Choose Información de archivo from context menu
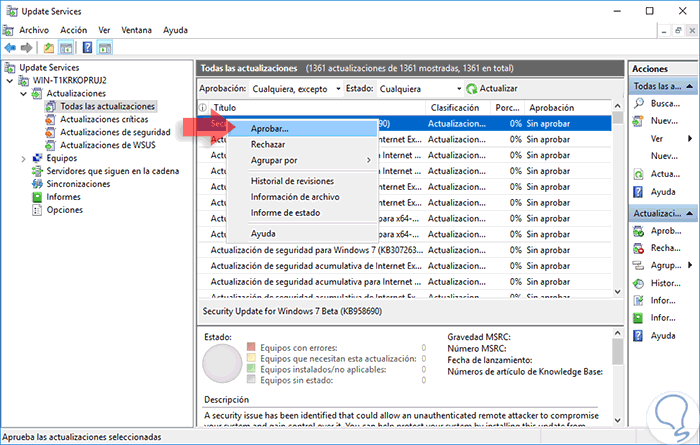Viewport: 700px width, 445px height. coord(302,197)
